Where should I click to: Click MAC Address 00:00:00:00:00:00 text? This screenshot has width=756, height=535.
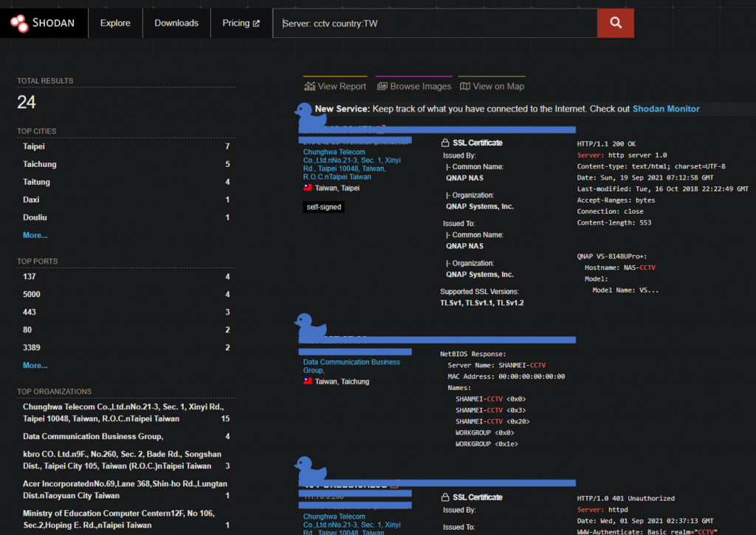(x=506, y=376)
